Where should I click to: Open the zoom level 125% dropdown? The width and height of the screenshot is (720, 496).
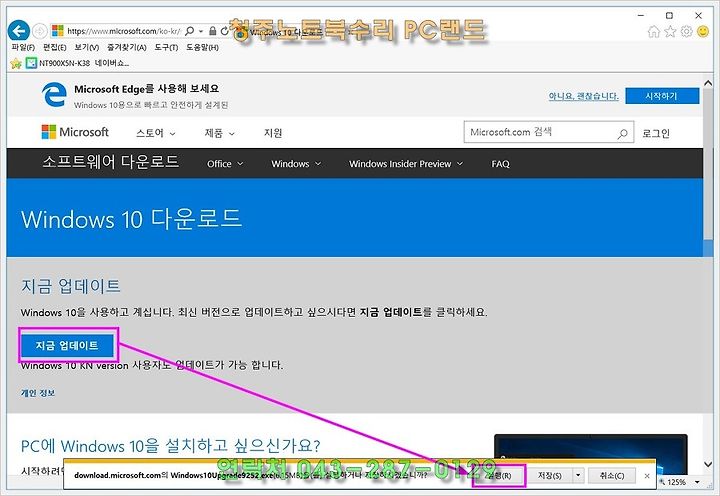[697, 482]
